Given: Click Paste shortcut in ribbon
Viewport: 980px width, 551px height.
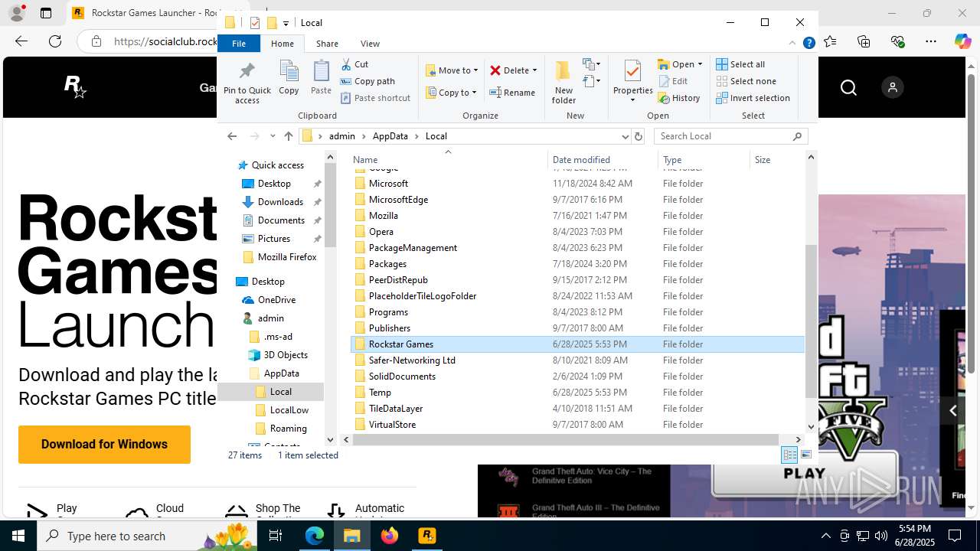Looking at the screenshot, I should pyautogui.click(x=375, y=98).
